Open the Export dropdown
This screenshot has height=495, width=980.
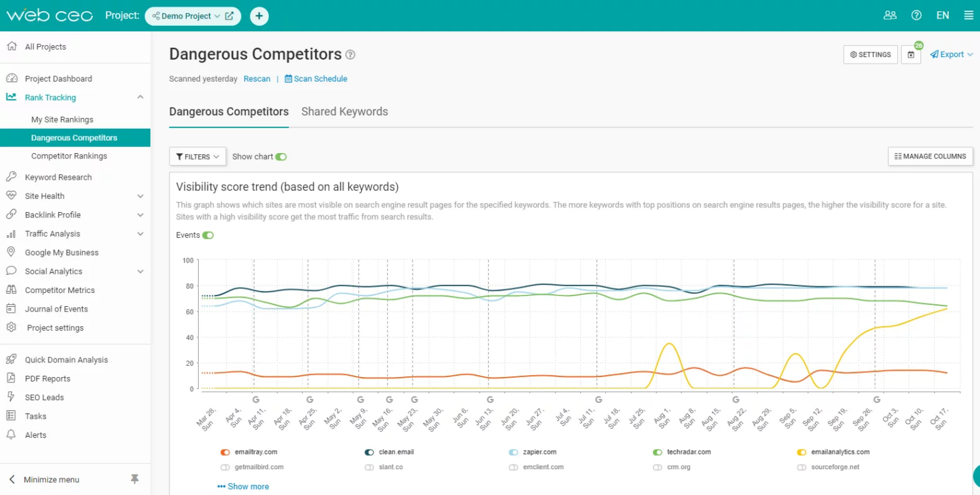tap(951, 54)
